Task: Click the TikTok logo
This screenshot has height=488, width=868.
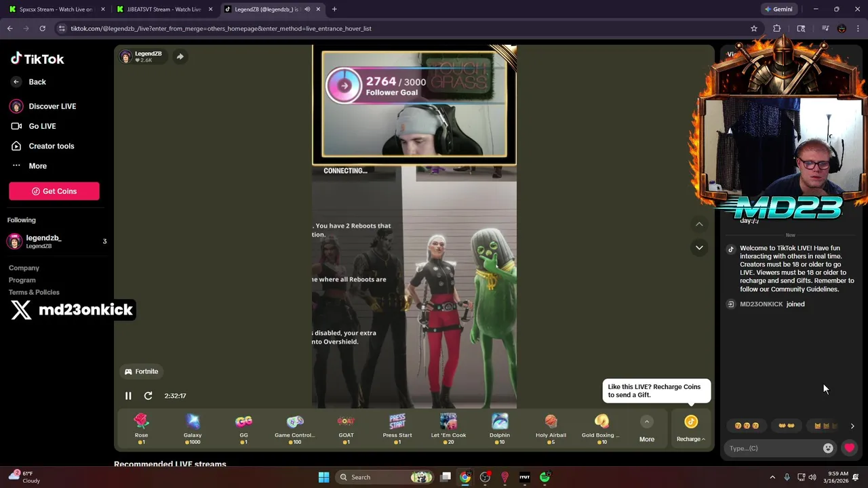Action: pos(37,59)
